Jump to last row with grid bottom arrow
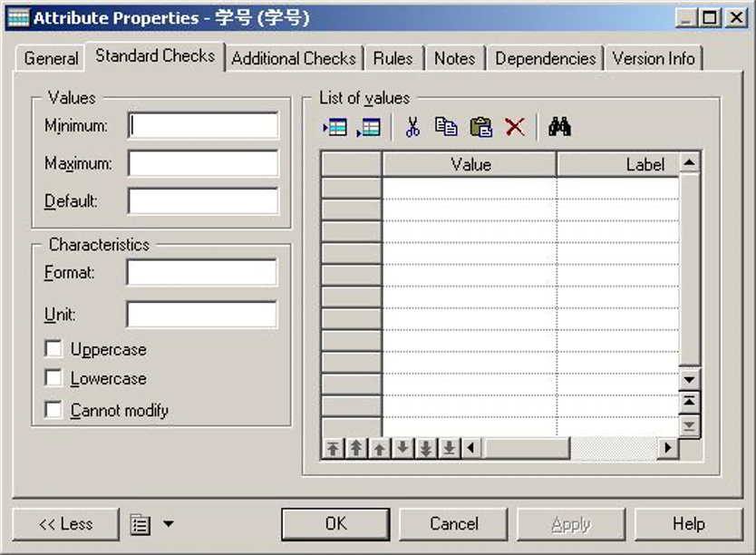This screenshot has height=555, width=756. pos(690,426)
